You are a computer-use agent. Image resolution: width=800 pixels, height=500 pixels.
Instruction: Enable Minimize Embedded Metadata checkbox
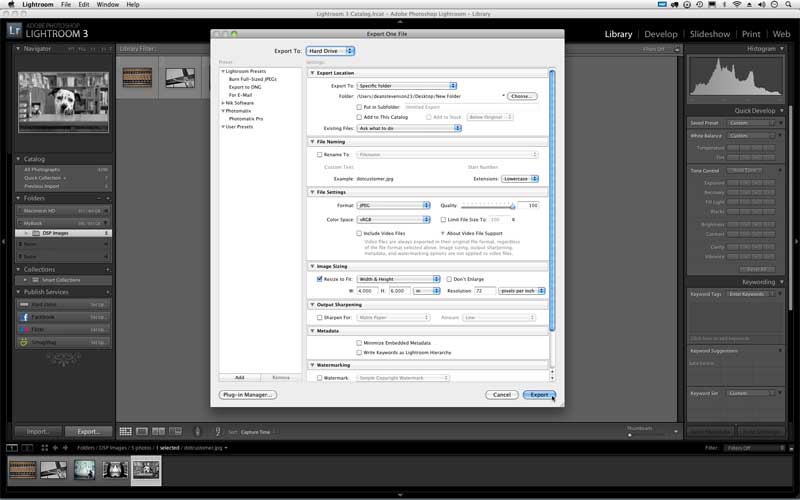[x=360, y=343]
